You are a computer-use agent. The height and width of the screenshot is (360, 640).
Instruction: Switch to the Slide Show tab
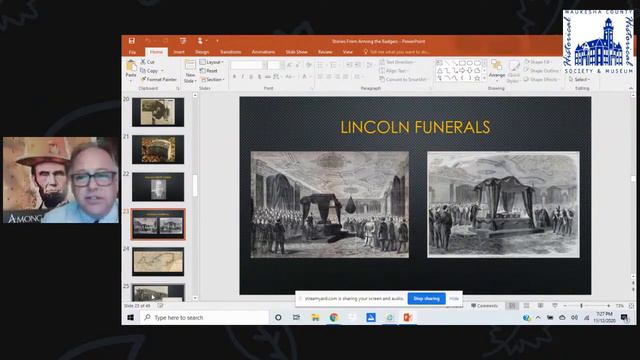pyautogui.click(x=296, y=52)
